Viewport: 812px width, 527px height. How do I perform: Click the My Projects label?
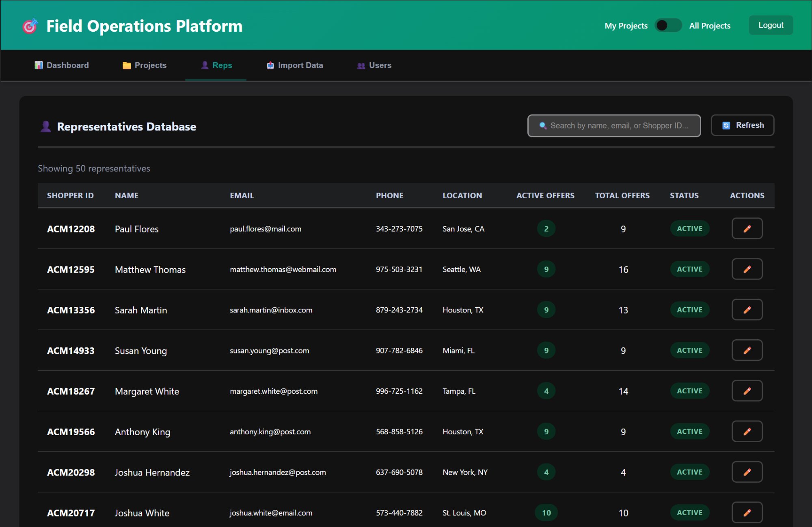626,26
